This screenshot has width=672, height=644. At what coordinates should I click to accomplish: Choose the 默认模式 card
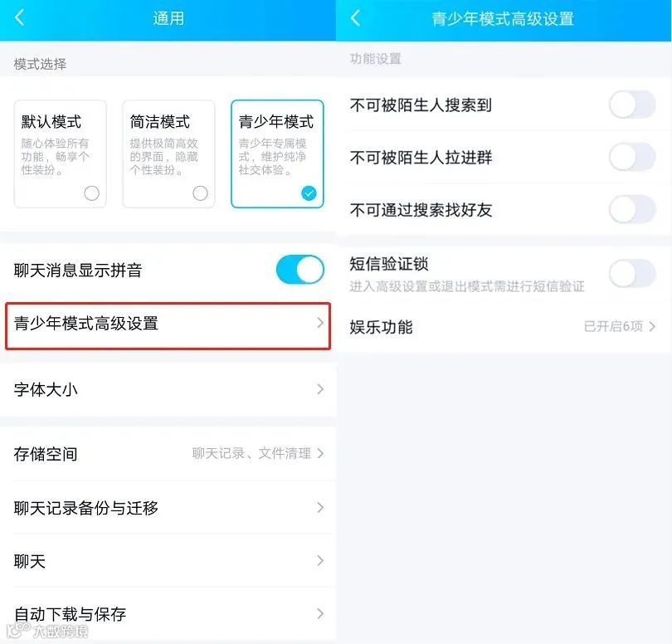coord(60,154)
